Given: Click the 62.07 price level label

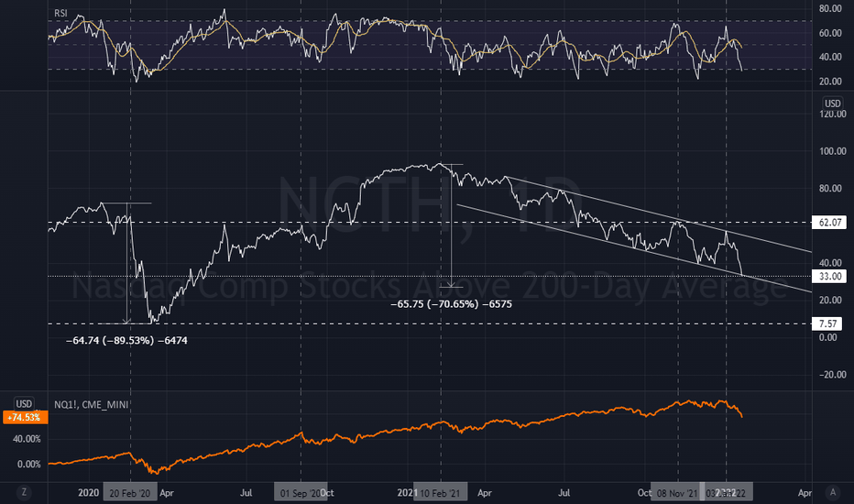Looking at the screenshot, I should [x=829, y=223].
